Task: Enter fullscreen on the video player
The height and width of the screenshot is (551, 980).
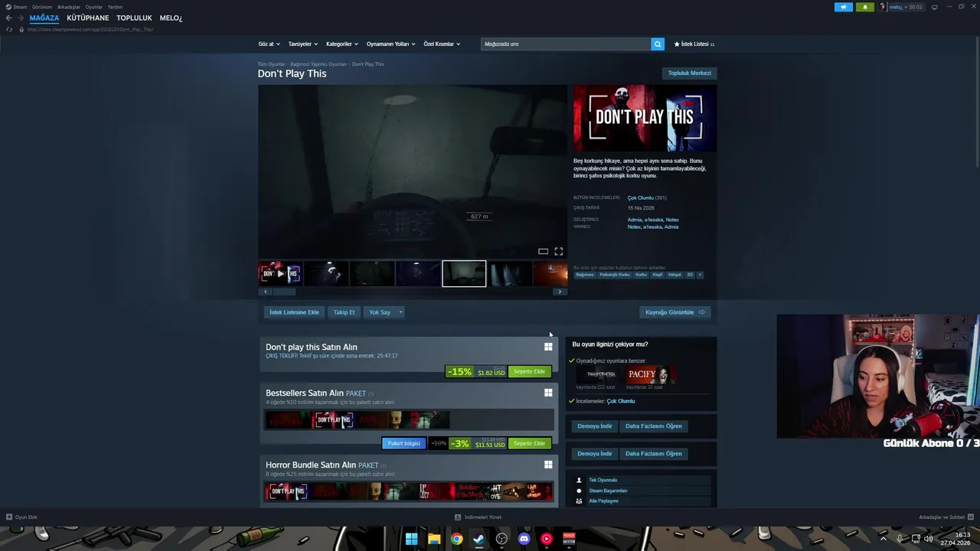Action: click(559, 251)
